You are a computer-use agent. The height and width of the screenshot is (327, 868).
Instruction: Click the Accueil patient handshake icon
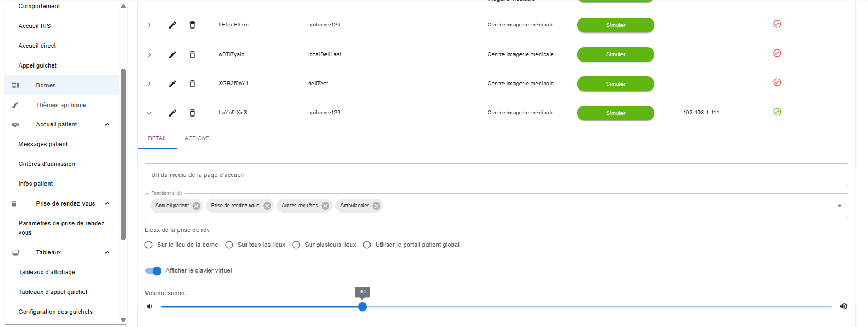click(15, 125)
